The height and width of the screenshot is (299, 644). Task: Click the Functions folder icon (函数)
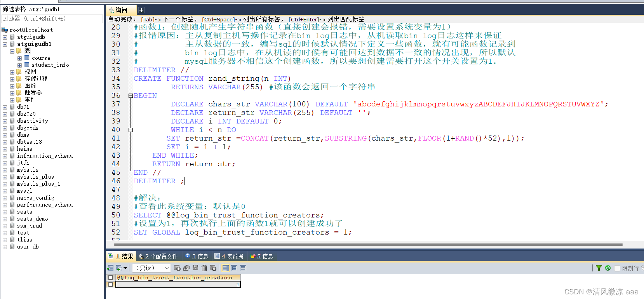pyautogui.click(x=19, y=86)
